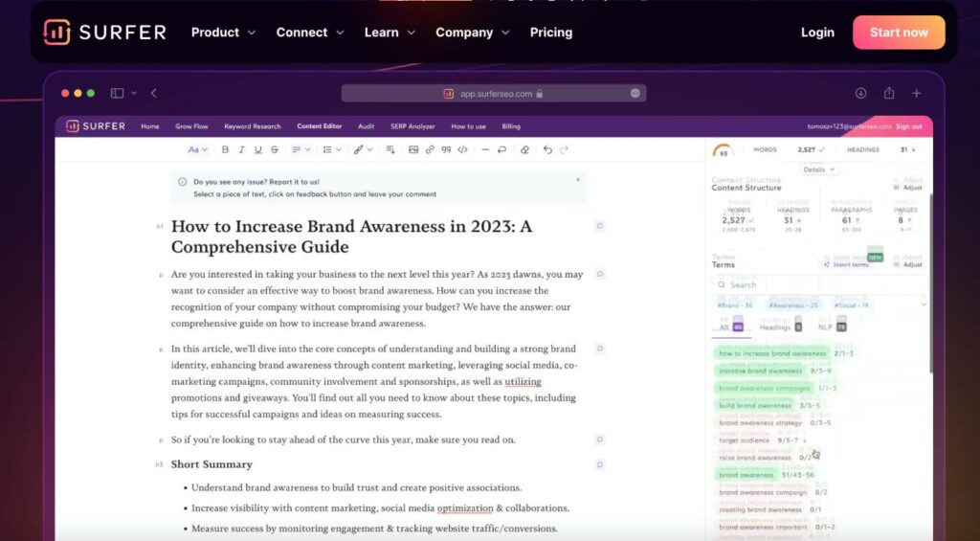Click the content score 65 gauge
This screenshot has height=541, width=980.
(x=723, y=151)
